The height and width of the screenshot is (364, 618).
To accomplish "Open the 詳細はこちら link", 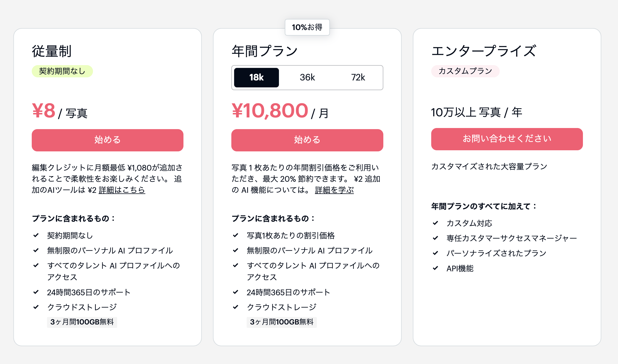I will tap(122, 190).
